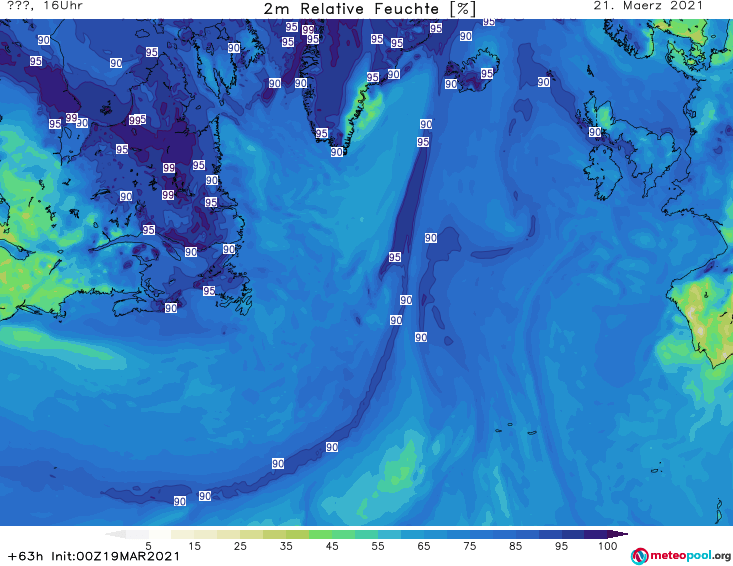
Task: Click the '95' contour label on Iceland
Action: (487, 73)
